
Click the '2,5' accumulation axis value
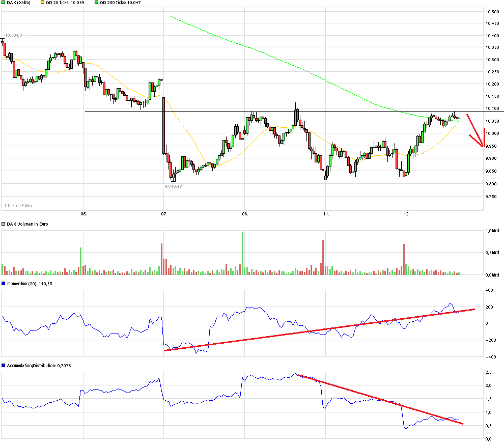point(489,372)
